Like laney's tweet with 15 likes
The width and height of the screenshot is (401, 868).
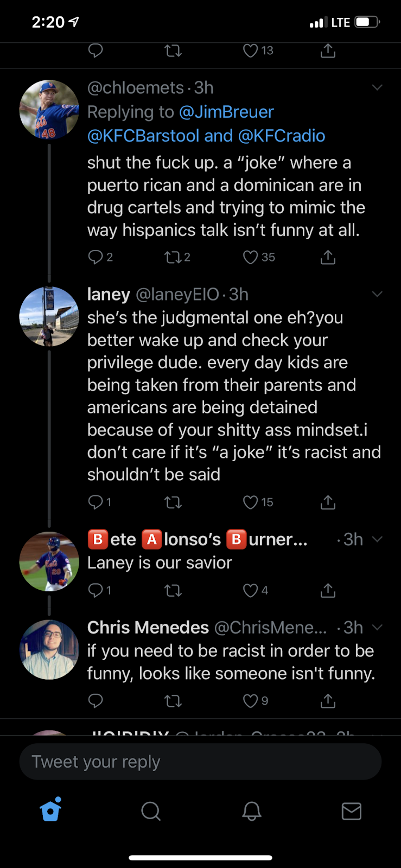coord(251,502)
